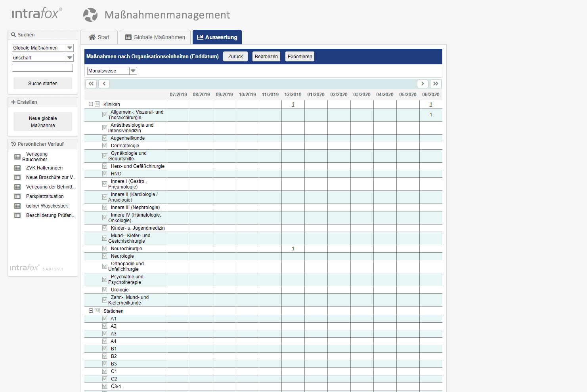Click the M icon next to Kliniken

(x=97, y=104)
